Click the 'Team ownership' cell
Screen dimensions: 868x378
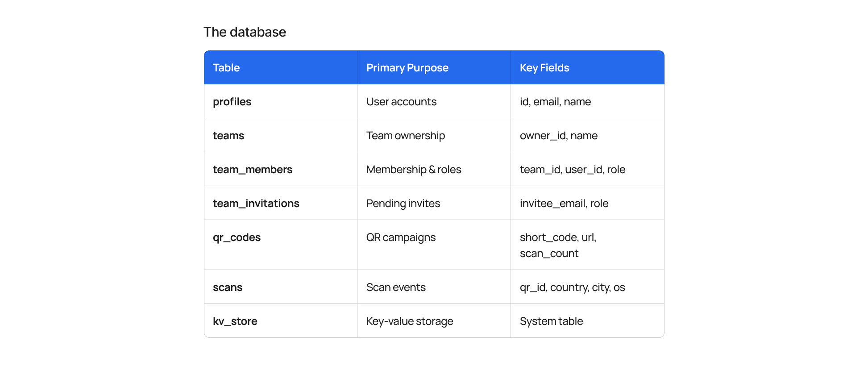pyautogui.click(x=434, y=135)
